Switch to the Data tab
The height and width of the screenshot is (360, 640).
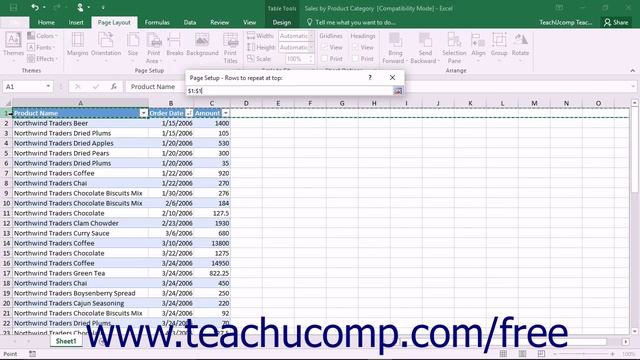point(190,22)
